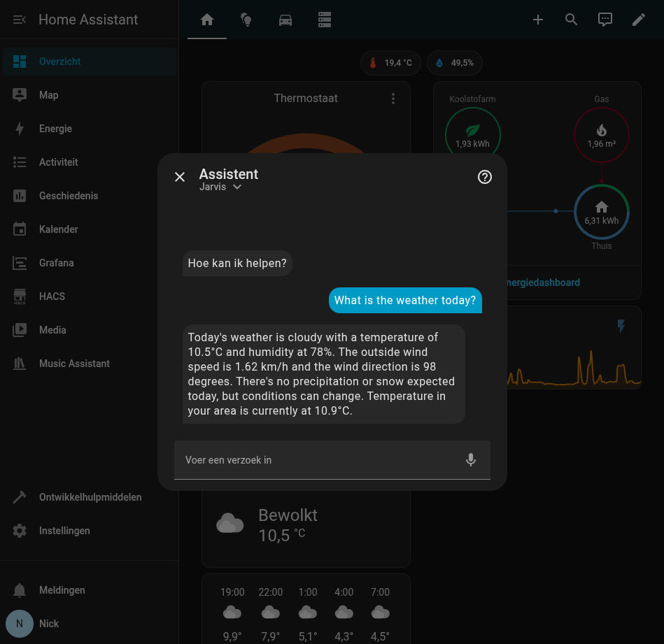Screen dimensions: 664x644
Task: Collapse the Home Assistant sidebar menu
Action: [20, 20]
